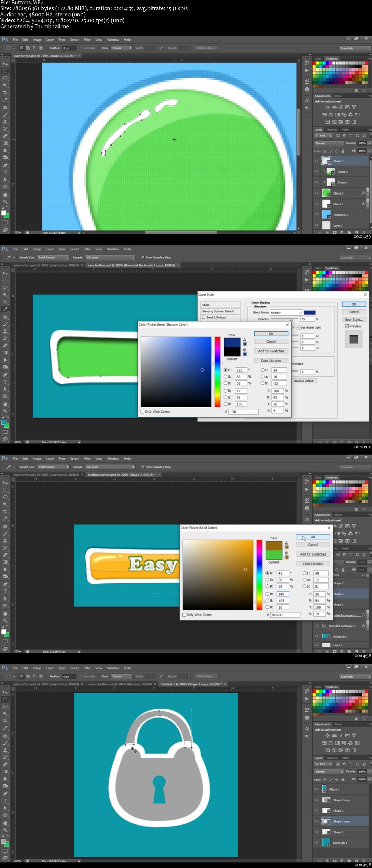Hide the Shape 2 copy layer
Screen dimensions: 372x868
click(317, 800)
